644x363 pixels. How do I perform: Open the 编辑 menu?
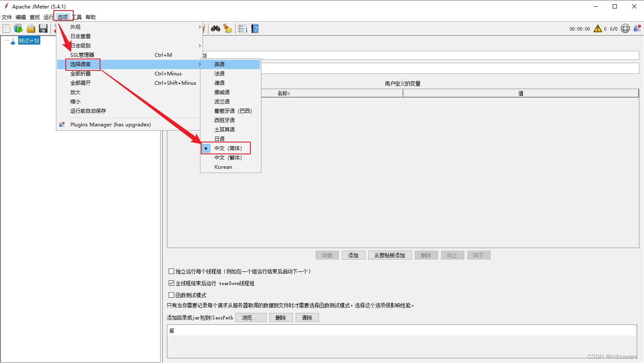[x=21, y=17]
